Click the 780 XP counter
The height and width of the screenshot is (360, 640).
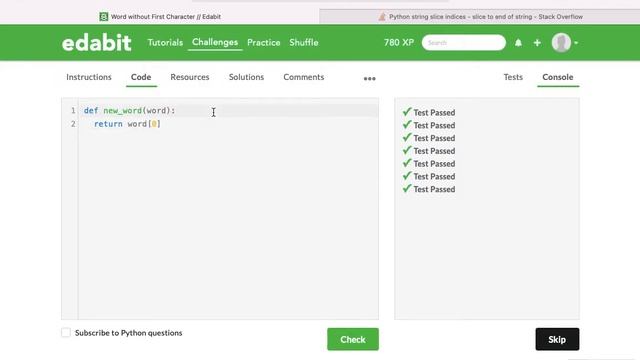click(x=399, y=42)
